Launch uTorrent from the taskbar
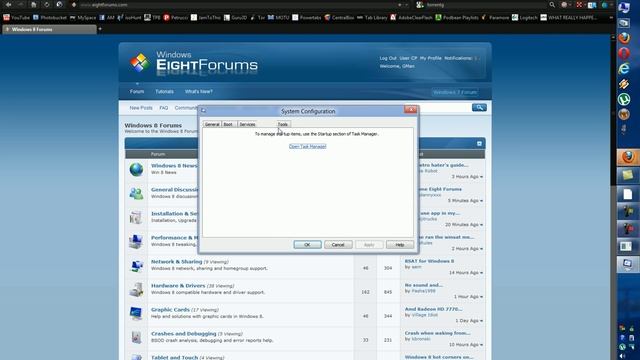The image size is (640, 360). pyautogui.click(x=624, y=99)
